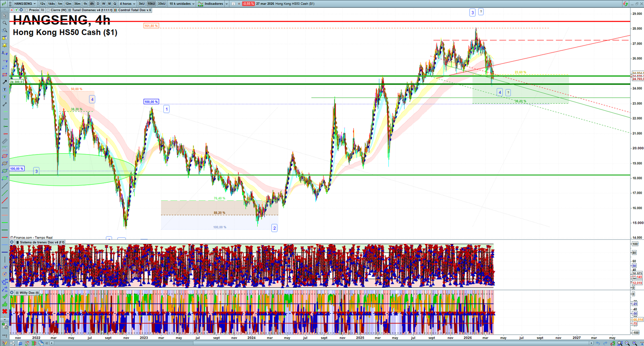The height and width of the screenshot is (346, 644).
Task: Open the HANGSENG instrument dropdown
Action: (x=25, y=4)
